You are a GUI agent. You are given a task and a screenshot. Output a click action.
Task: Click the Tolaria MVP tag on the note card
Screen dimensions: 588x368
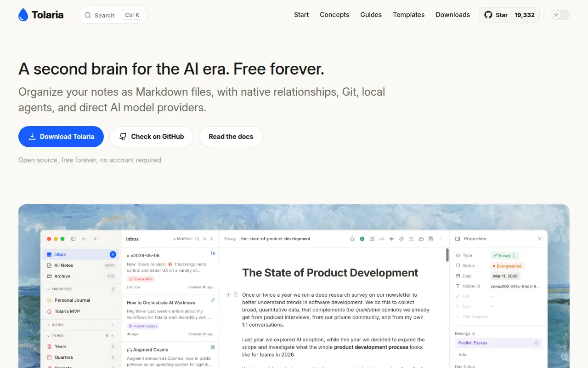[141, 279]
